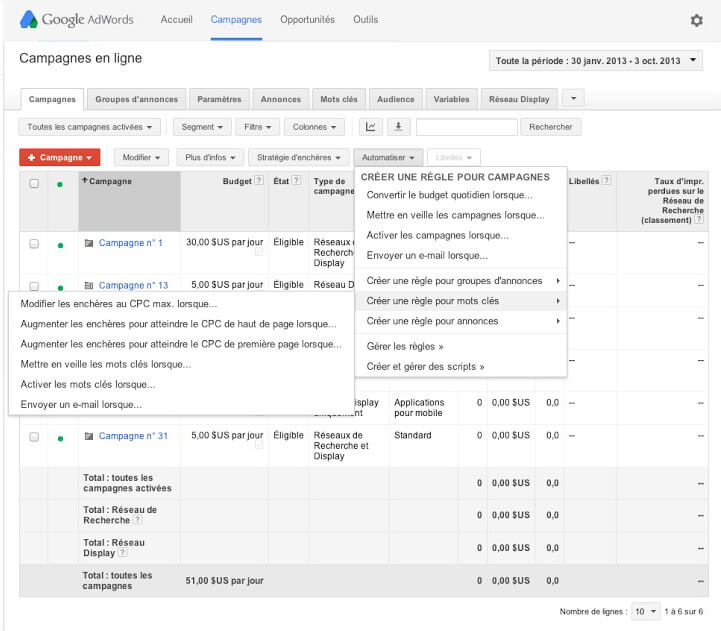Switch to Mots clés tab
The height and width of the screenshot is (631, 721).
click(x=339, y=99)
